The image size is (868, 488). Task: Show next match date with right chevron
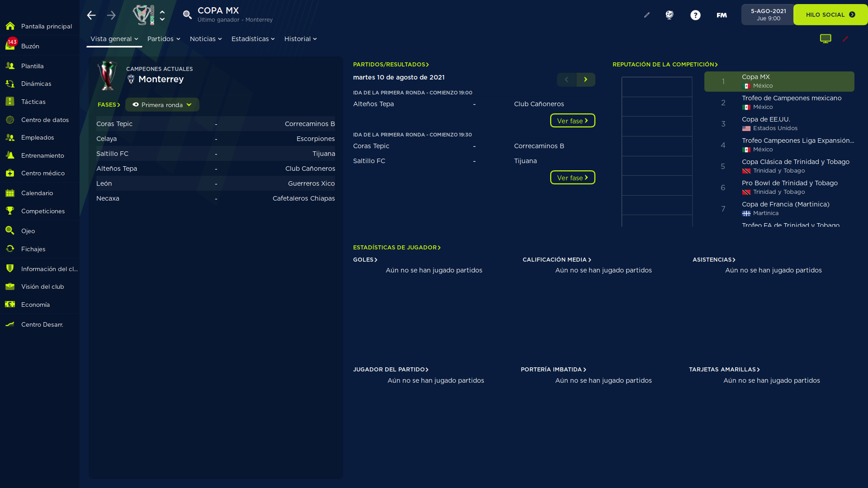(x=586, y=80)
